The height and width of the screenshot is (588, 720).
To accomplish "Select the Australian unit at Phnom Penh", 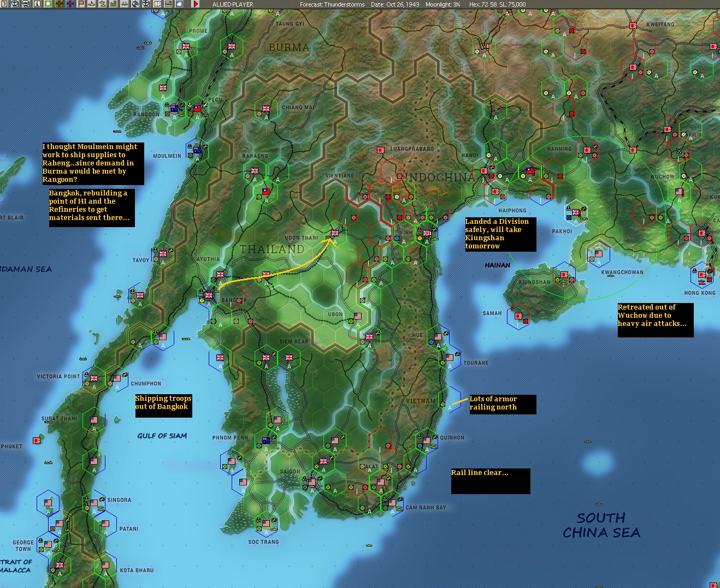I will pos(266,441).
